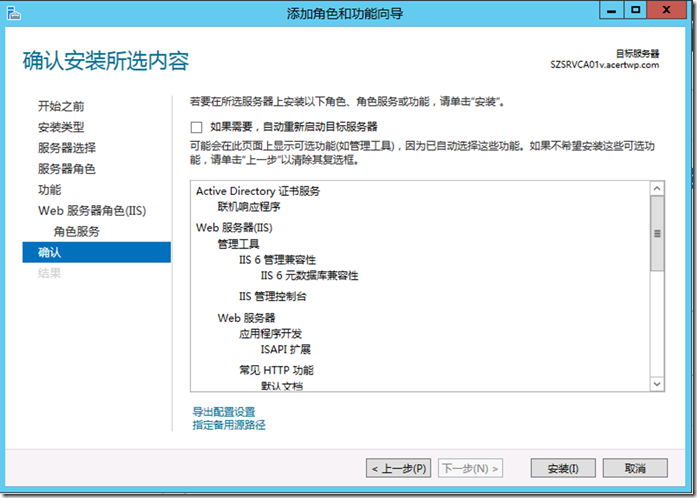Select the 管理工具 entry
This screenshot has width=697, height=498.
point(238,244)
